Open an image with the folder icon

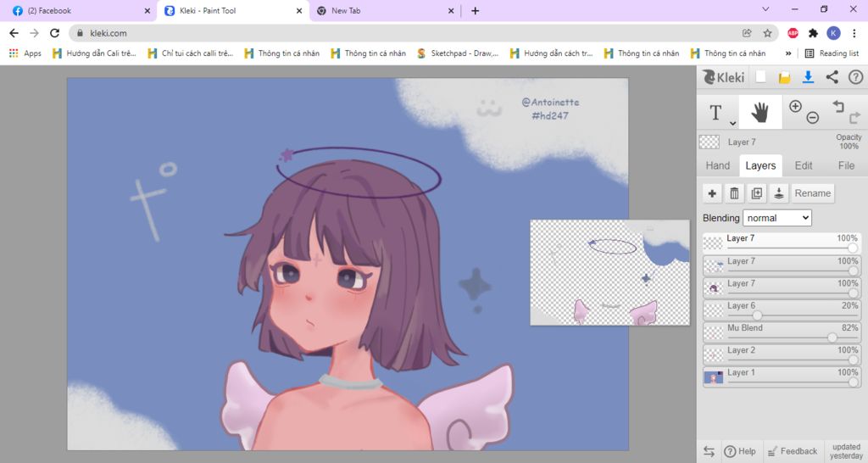pyautogui.click(x=784, y=77)
